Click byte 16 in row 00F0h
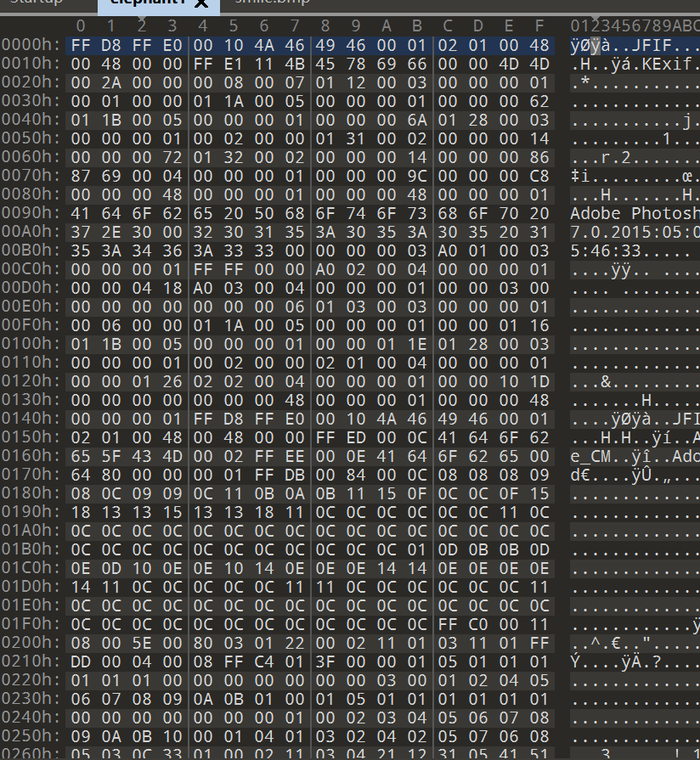700x760 pixels. [539, 326]
